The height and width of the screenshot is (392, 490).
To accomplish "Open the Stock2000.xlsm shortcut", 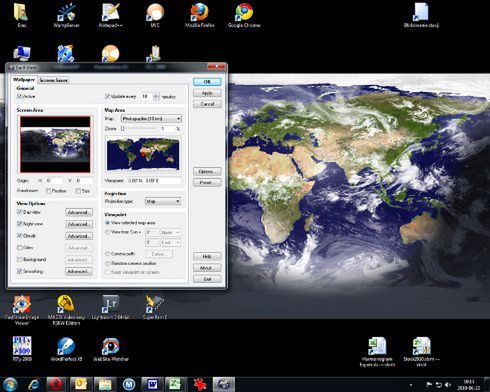I will pyautogui.click(x=421, y=352).
